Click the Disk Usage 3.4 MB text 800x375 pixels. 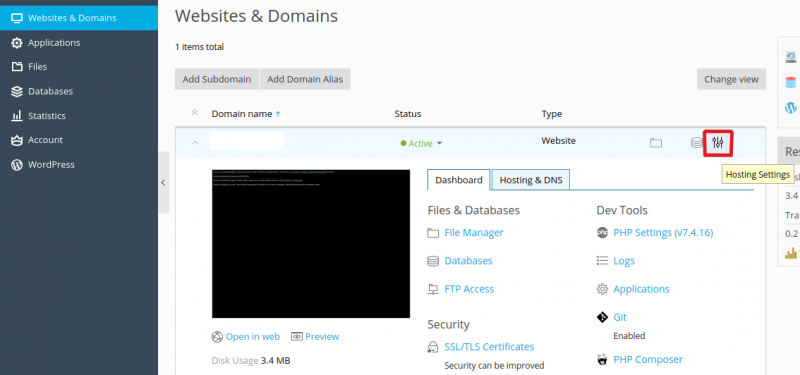[x=251, y=361]
